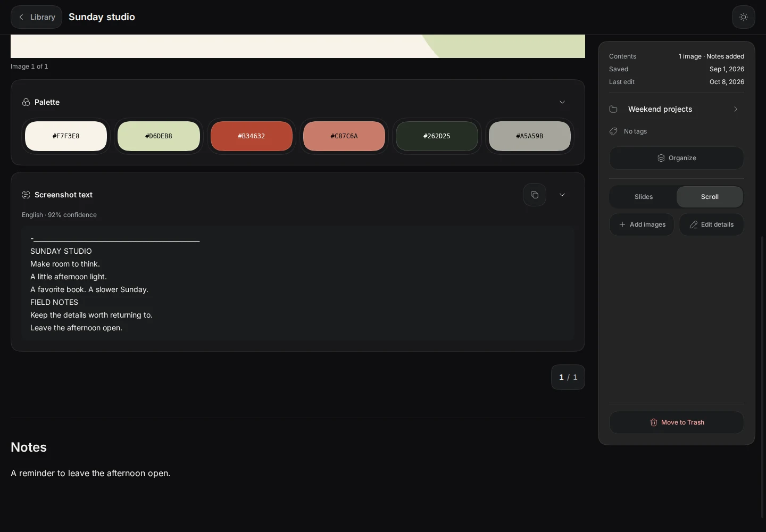
Task: Click the Last edit date Oct 8, 2026
Action: [x=727, y=82]
